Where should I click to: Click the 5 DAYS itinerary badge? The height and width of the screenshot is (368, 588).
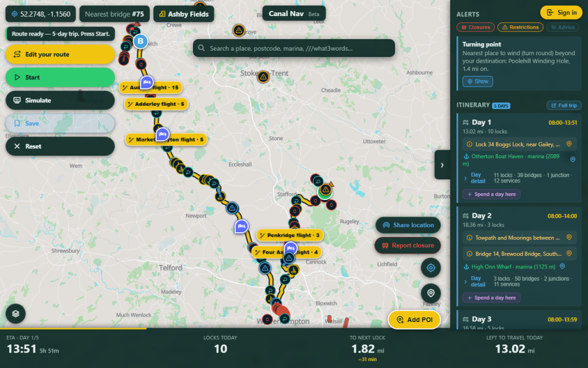[501, 106]
